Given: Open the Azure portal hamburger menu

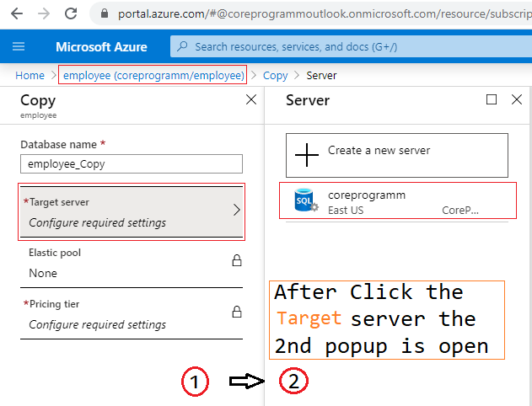Looking at the screenshot, I should click(19, 46).
